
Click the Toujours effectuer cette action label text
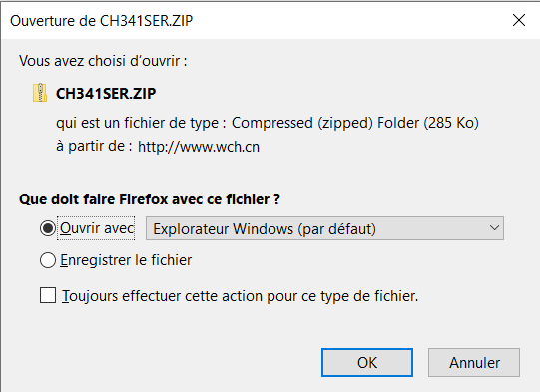(240, 296)
